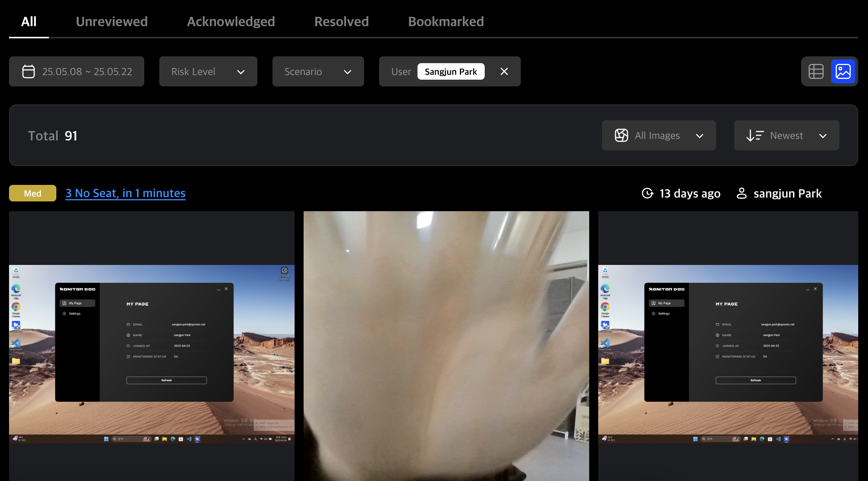Go to the Resolved tab
The width and height of the screenshot is (868, 481).
[x=341, y=21]
